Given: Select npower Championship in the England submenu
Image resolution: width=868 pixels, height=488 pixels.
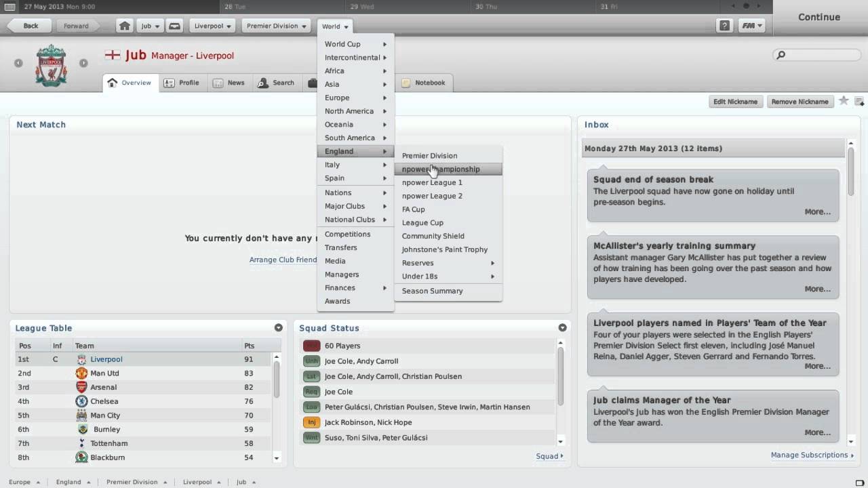Looking at the screenshot, I should click(448, 169).
